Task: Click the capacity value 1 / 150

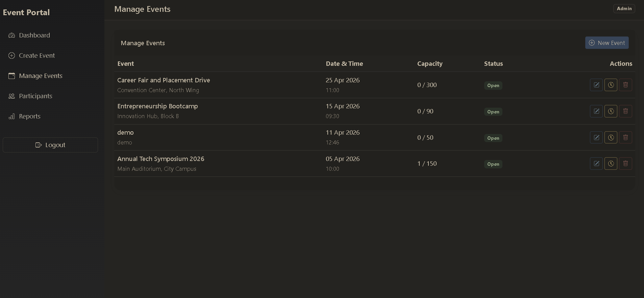Action: coord(427,164)
